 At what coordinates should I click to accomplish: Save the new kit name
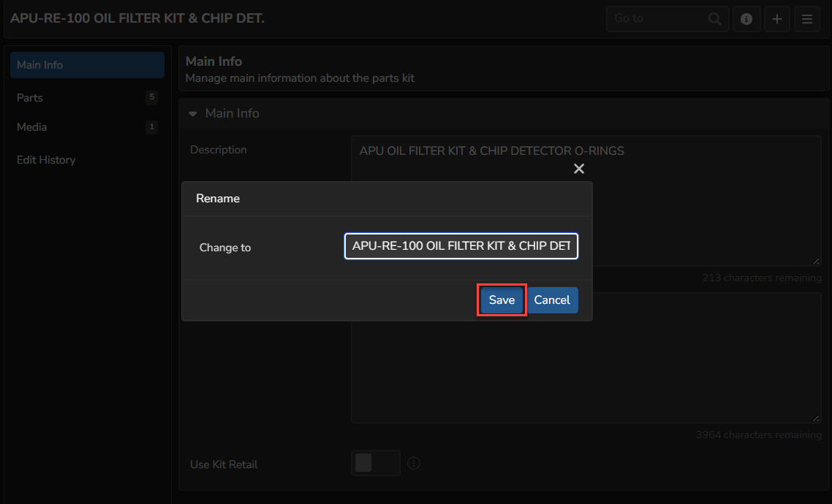tap(502, 299)
